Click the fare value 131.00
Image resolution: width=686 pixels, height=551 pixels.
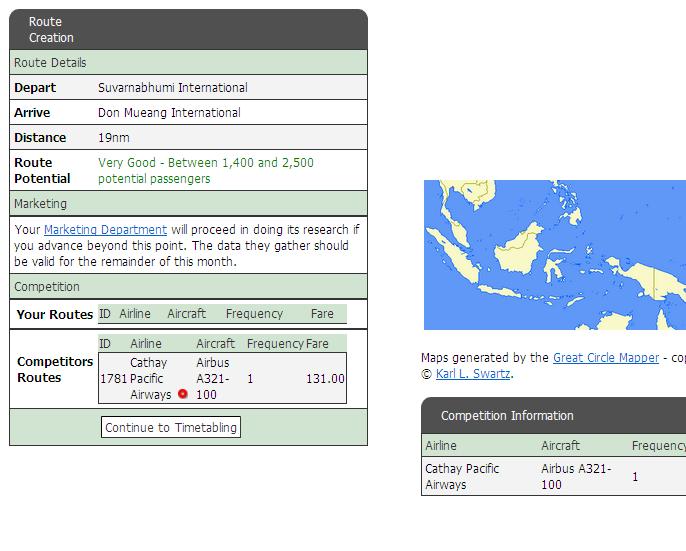(x=325, y=379)
